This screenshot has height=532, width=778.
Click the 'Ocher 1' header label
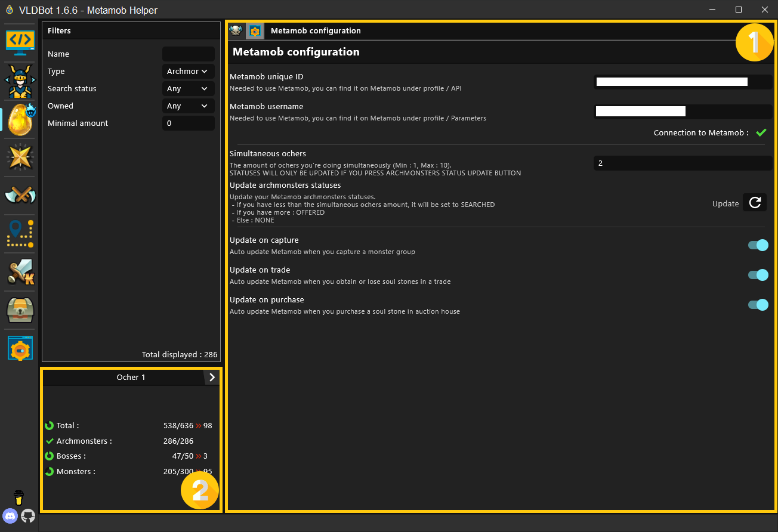click(131, 377)
